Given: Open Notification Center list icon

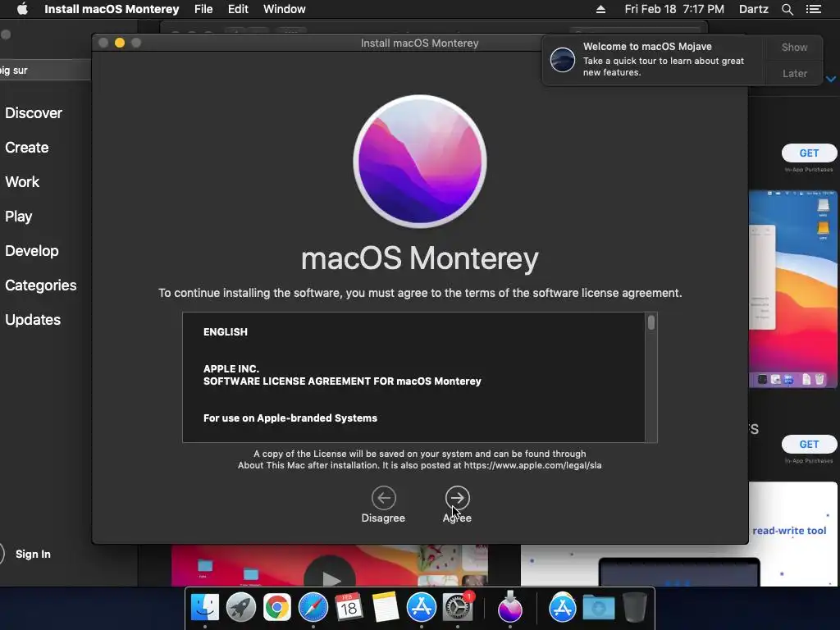Looking at the screenshot, I should 813,9.
